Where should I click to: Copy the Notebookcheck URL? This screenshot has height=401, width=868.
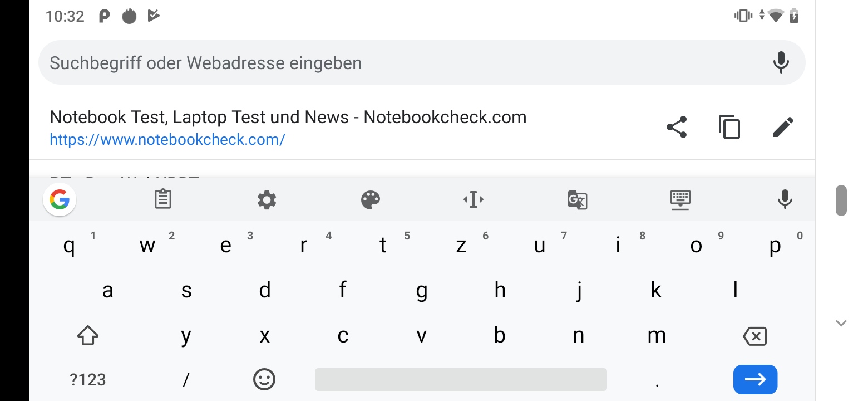coord(729,128)
